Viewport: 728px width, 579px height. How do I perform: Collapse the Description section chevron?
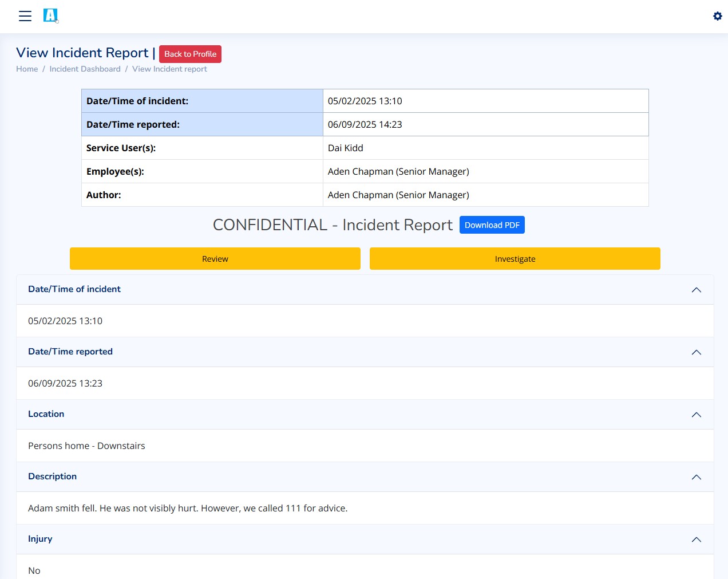696,477
